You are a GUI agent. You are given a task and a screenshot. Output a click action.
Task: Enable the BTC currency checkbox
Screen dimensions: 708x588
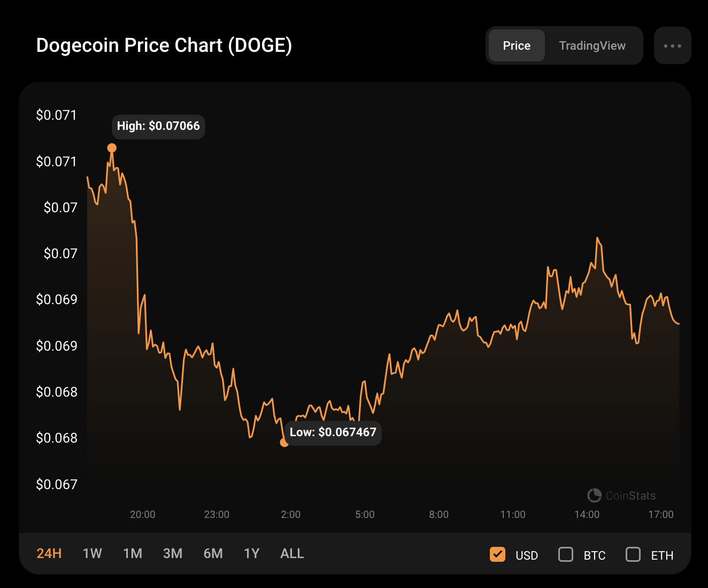tap(566, 555)
